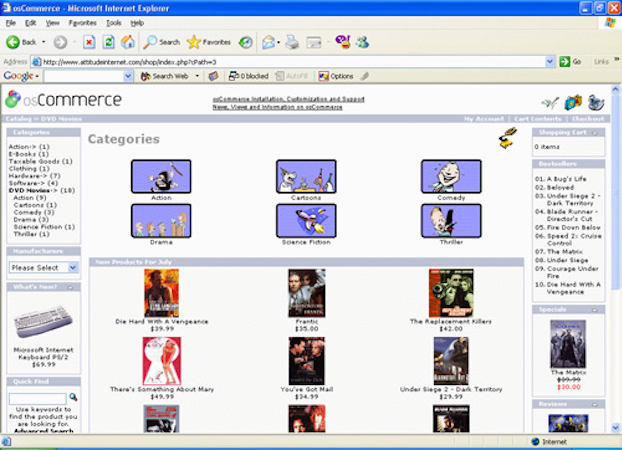
Task: Click the Specials box arrow
Action: click(595, 310)
